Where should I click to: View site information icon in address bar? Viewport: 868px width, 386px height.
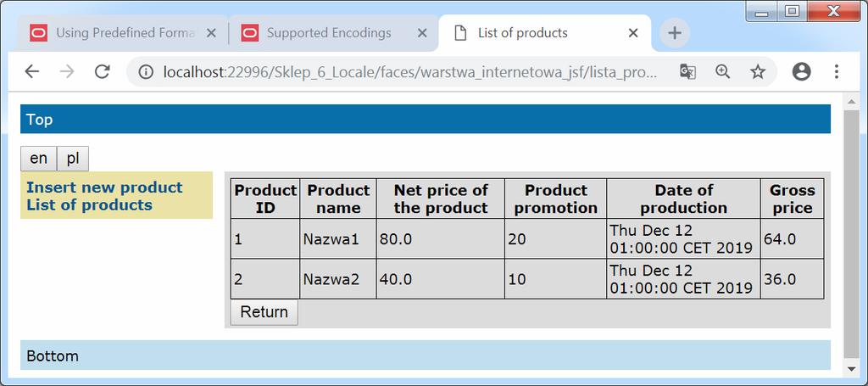[x=145, y=72]
